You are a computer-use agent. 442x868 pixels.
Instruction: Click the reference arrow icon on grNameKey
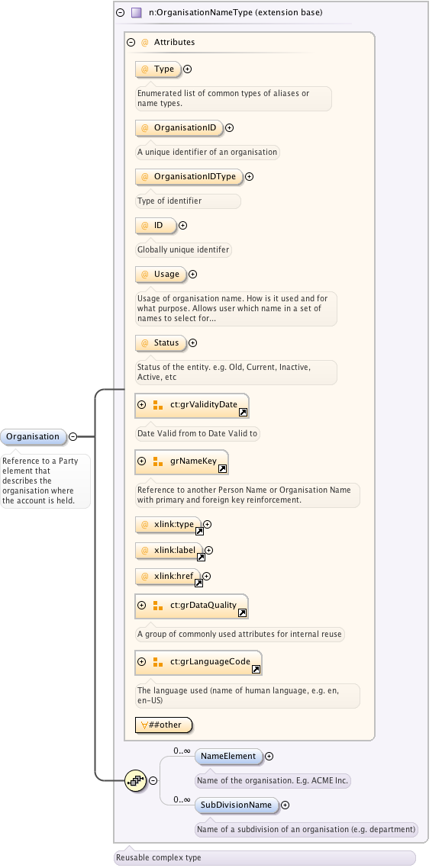pyautogui.click(x=222, y=469)
